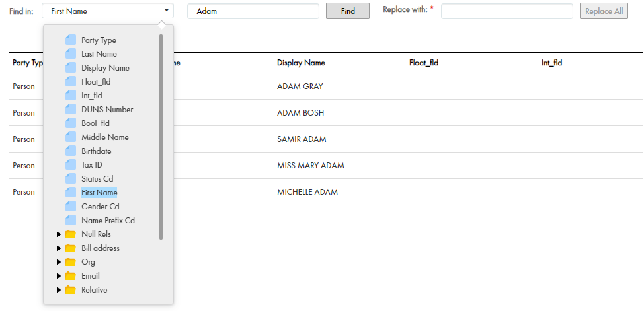Click the SAMIR ADAM cell
The height and width of the screenshot is (311, 644).
point(302,139)
